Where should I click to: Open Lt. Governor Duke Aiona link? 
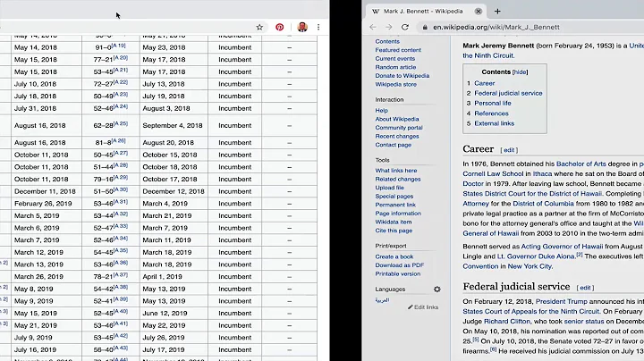(x=536, y=256)
